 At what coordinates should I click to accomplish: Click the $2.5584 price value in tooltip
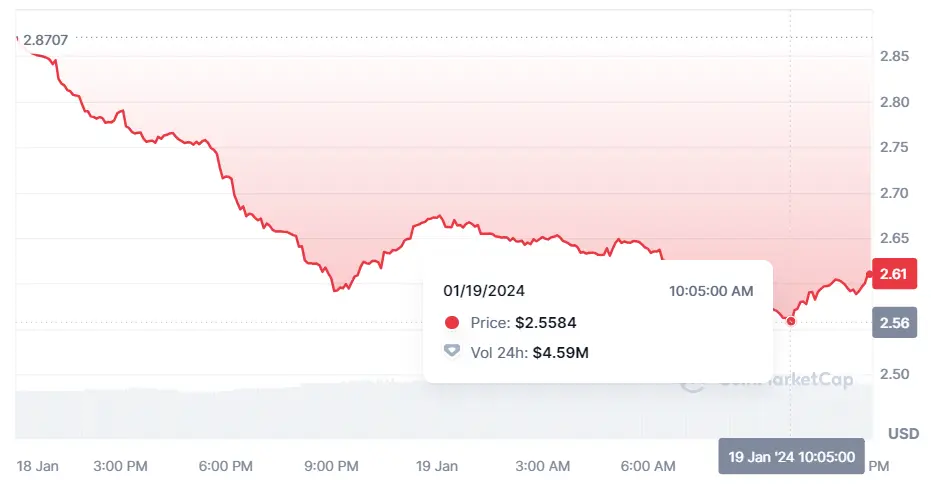click(x=545, y=323)
